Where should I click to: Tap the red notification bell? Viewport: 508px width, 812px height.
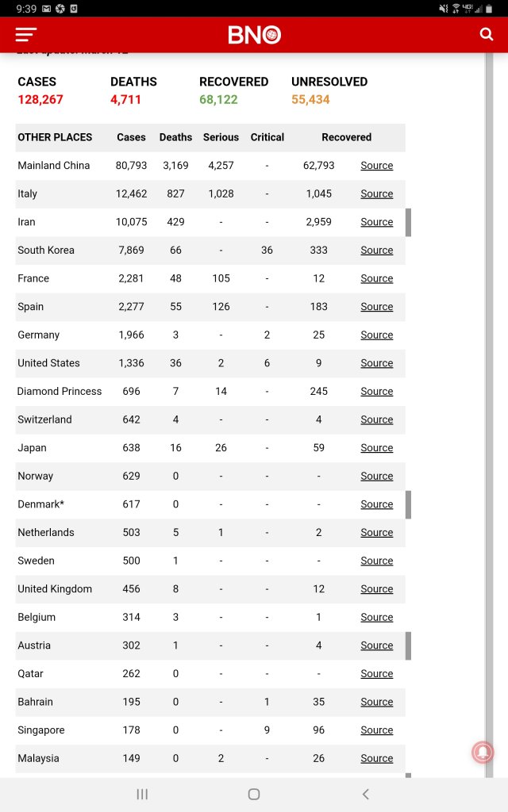[x=483, y=752]
